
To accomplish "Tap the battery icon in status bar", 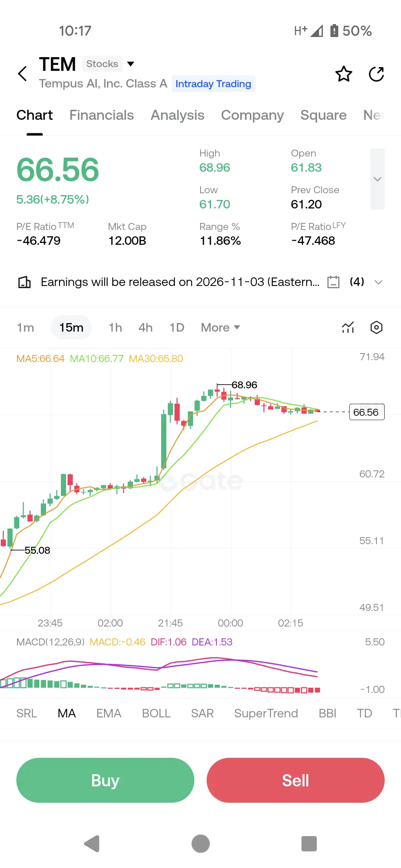I will [334, 30].
